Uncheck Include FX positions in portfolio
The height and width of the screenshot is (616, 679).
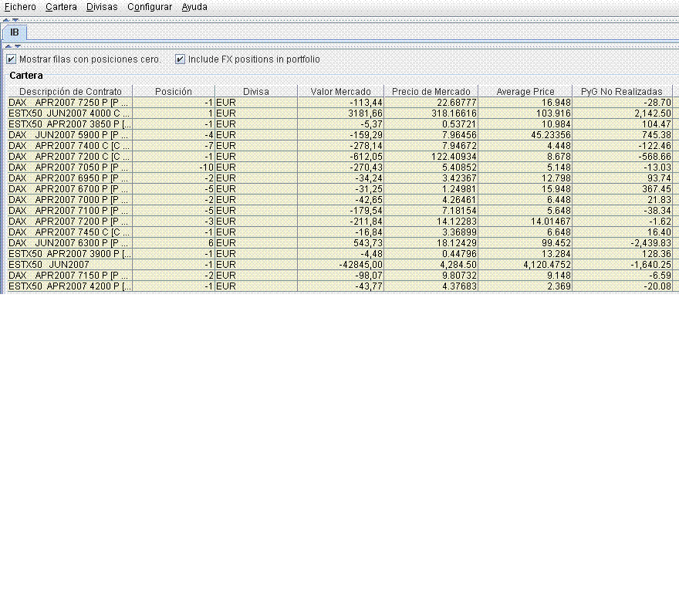tap(181, 59)
